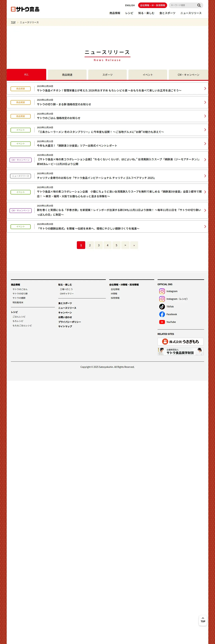Screen dimensions: 215x644
Task: Open サトウの切り餅・まる餅 価格改定 news
Action: [107, 102]
